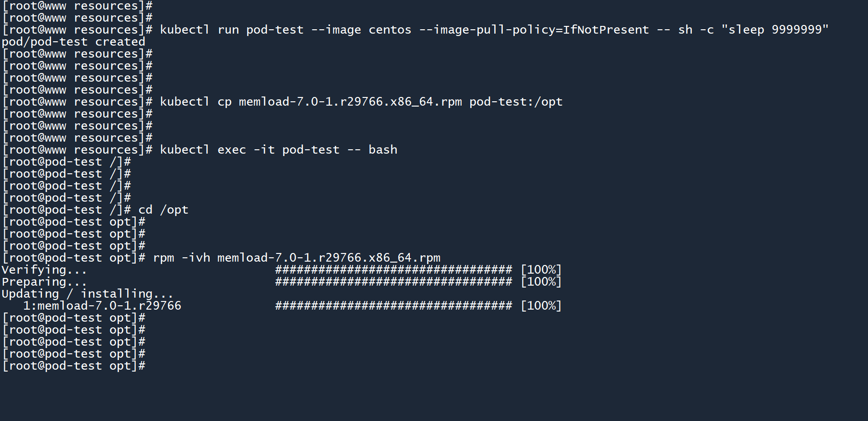Image resolution: width=868 pixels, height=421 pixels.
Task: Click the 'pod/pod-test created' output line
Action: coord(73,42)
